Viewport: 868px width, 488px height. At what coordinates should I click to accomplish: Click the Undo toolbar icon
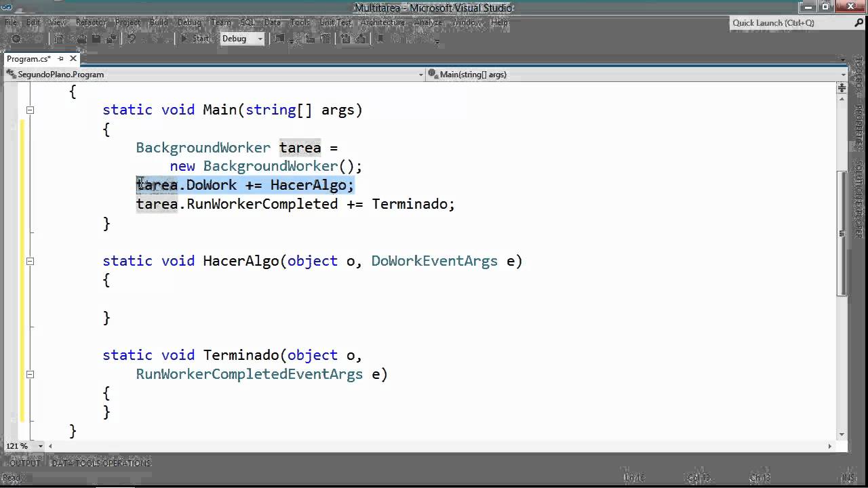(132, 39)
